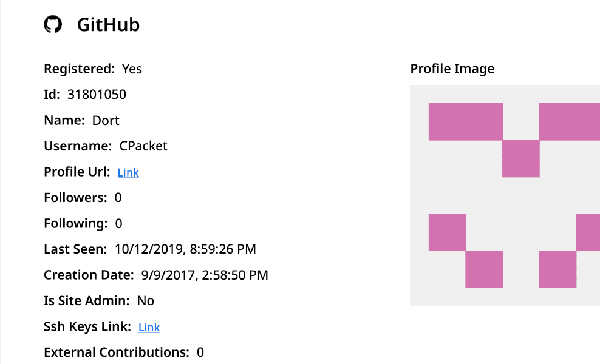Click the Username field label

pos(78,146)
